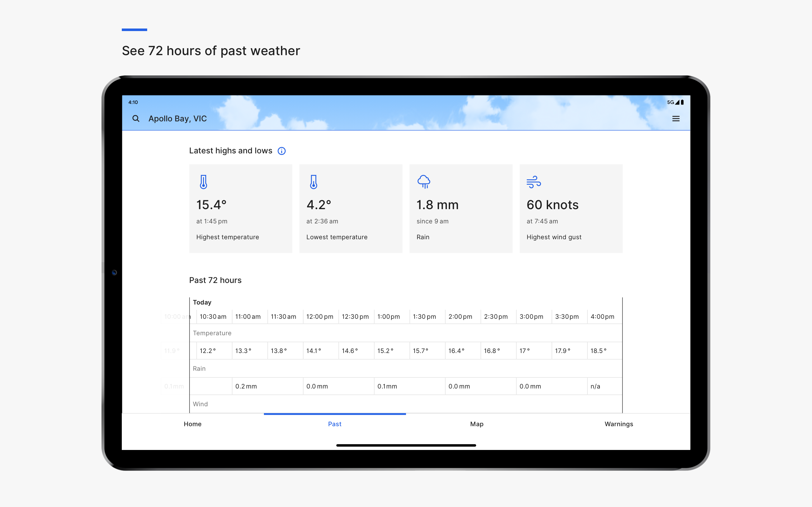Click the highs and lows info icon

coord(282,151)
